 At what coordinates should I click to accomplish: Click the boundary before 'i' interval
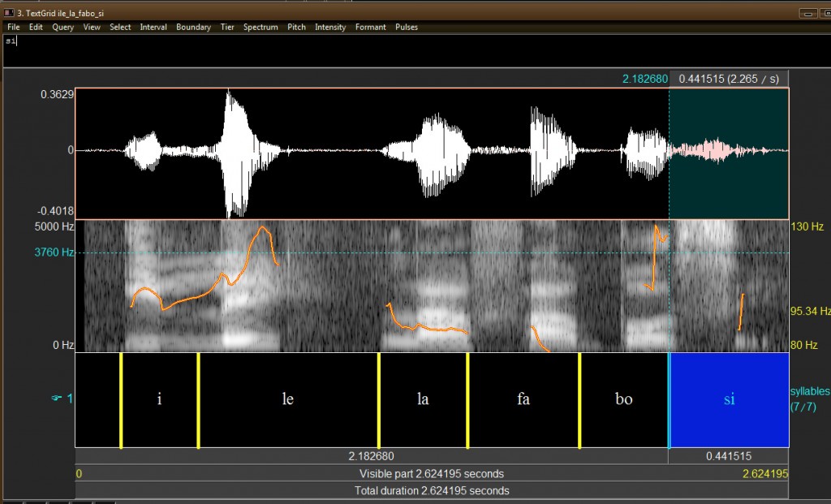pos(122,400)
